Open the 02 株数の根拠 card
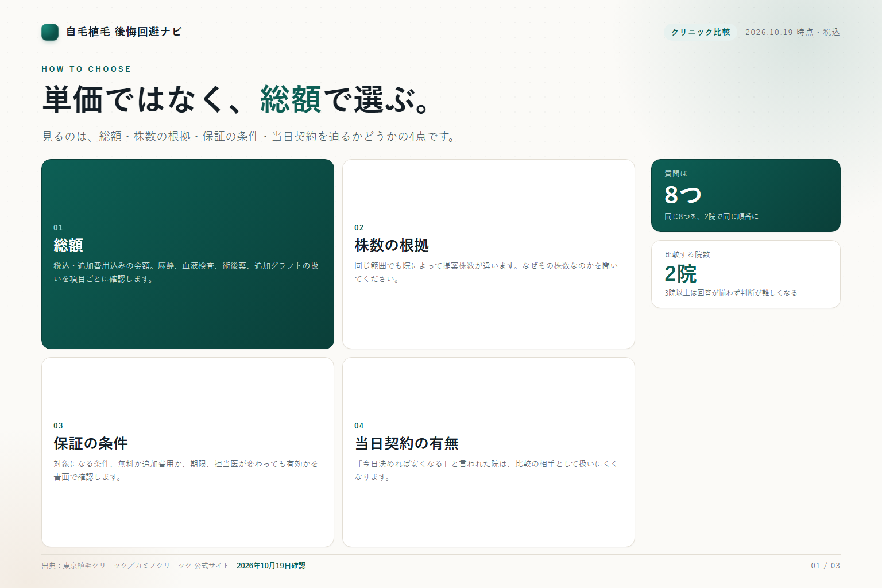Viewport: 882px width, 588px height. pos(489,254)
